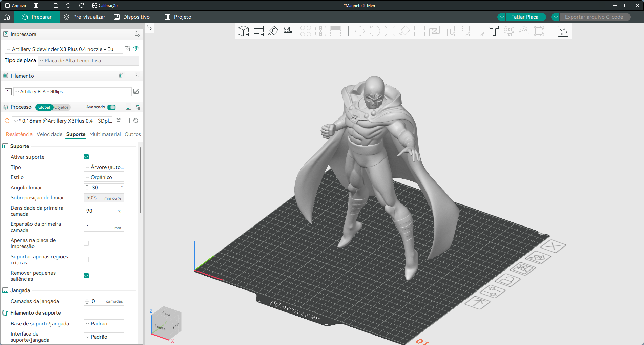This screenshot has height=345, width=644.
Task: Click the printer Wi-Fi connection icon
Action: [x=136, y=49]
